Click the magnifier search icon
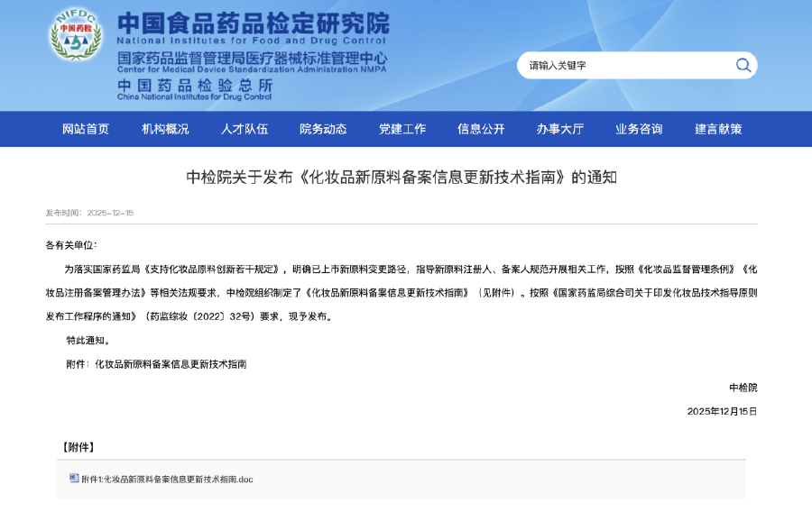Viewport: 812px width, 512px height. pyautogui.click(x=743, y=65)
